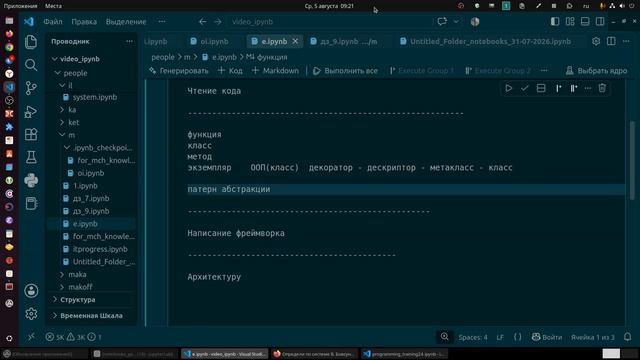Open the Copilot chat dropdown arrow
The width and height of the screenshot is (640, 360).
[x=456, y=22]
